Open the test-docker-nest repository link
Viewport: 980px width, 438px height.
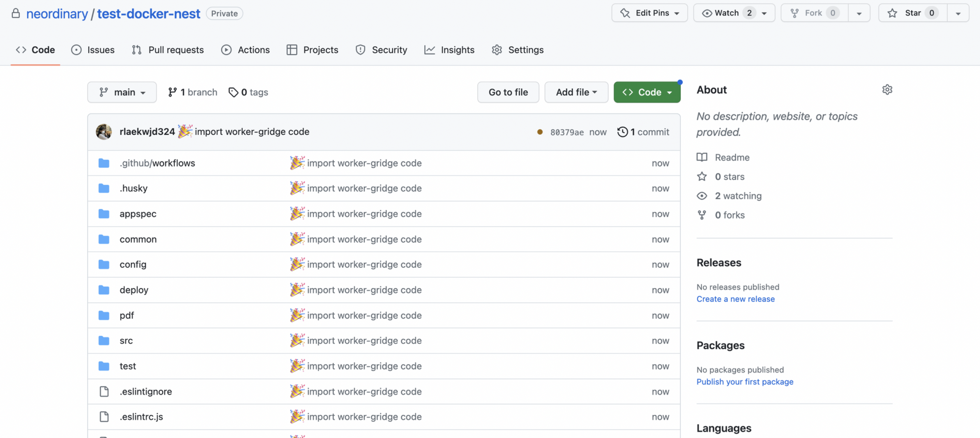(x=148, y=13)
